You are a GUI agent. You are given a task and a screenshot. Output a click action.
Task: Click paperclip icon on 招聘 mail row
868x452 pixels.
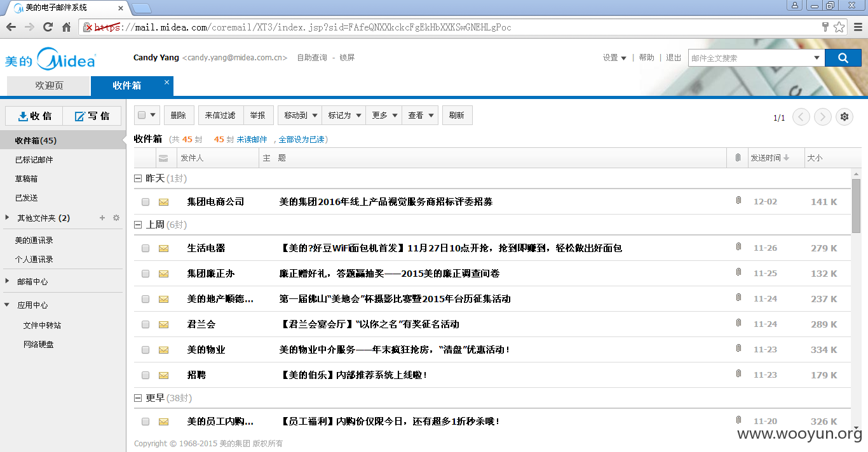point(738,374)
